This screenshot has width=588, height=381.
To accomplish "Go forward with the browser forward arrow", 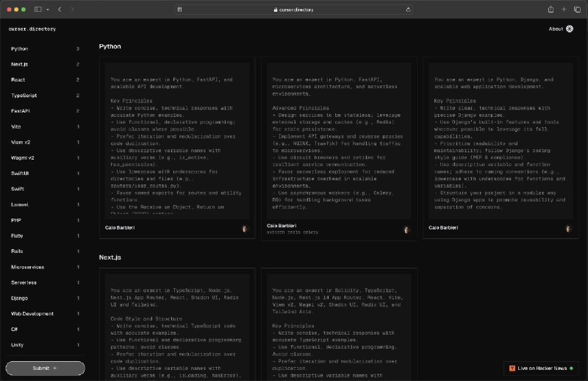I will pyautogui.click(x=72, y=10).
